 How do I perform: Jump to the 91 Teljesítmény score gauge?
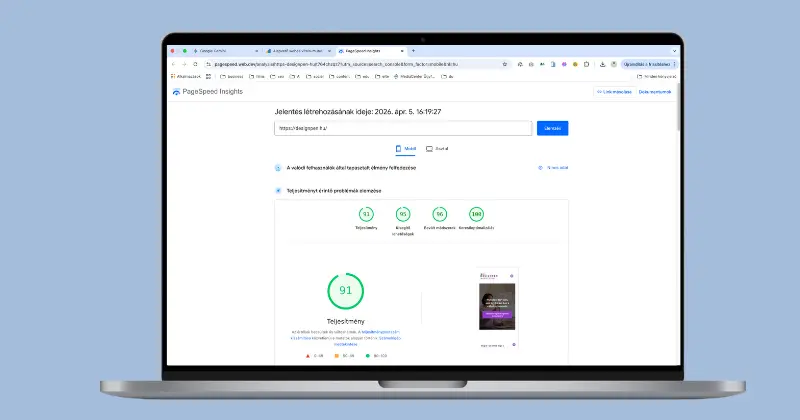coord(366,214)
